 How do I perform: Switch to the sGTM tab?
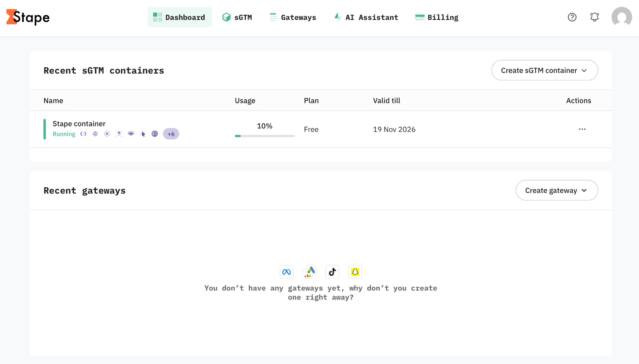(237, 17)
